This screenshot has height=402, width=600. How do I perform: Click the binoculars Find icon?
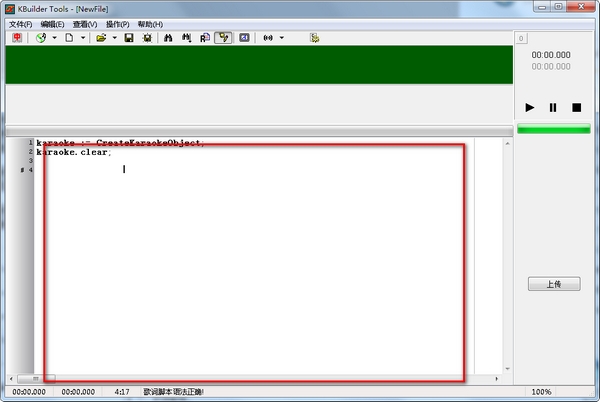(168, 38)
